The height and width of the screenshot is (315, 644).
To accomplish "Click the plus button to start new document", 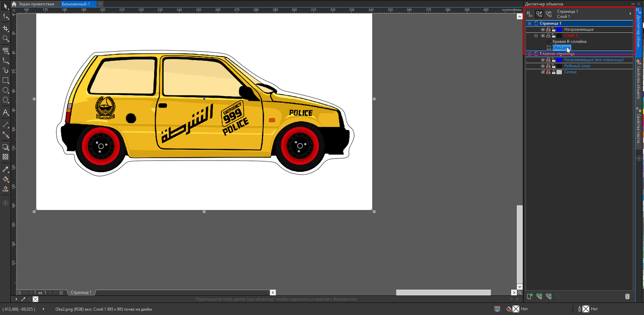I will point(100,4).
